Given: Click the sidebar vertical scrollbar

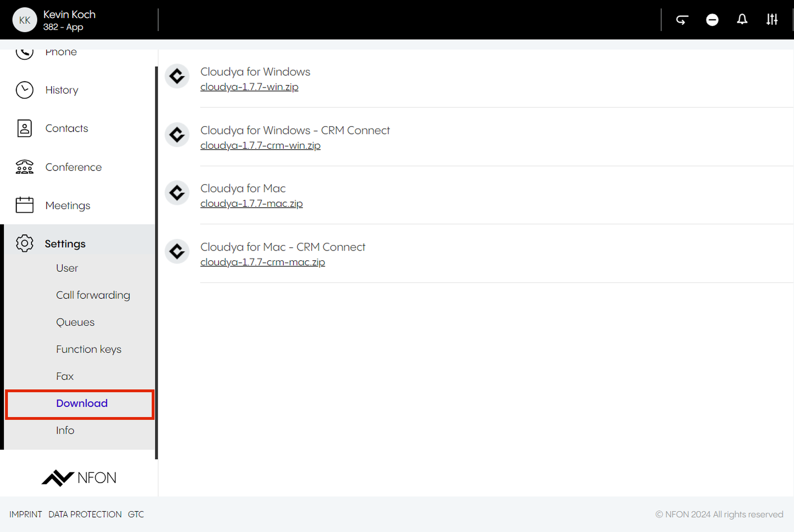Looking at the screenshot, I should coord(156,262).
